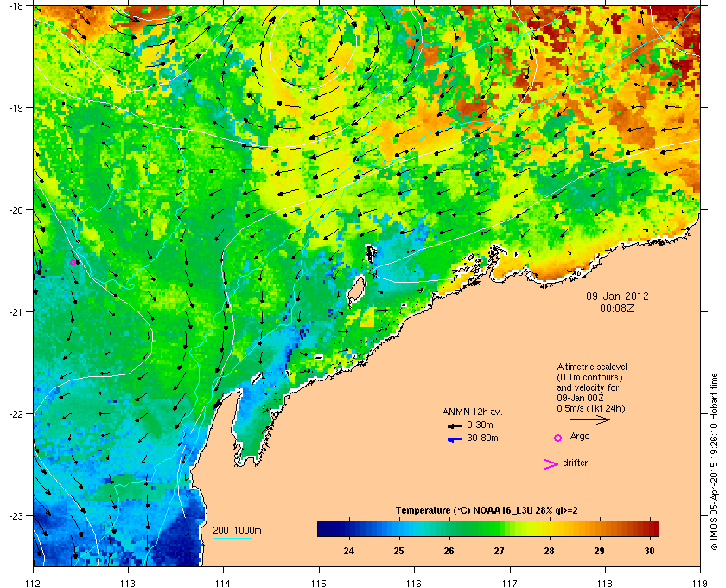
Task: Click the Argo legend label
Action: pos(580,437)
